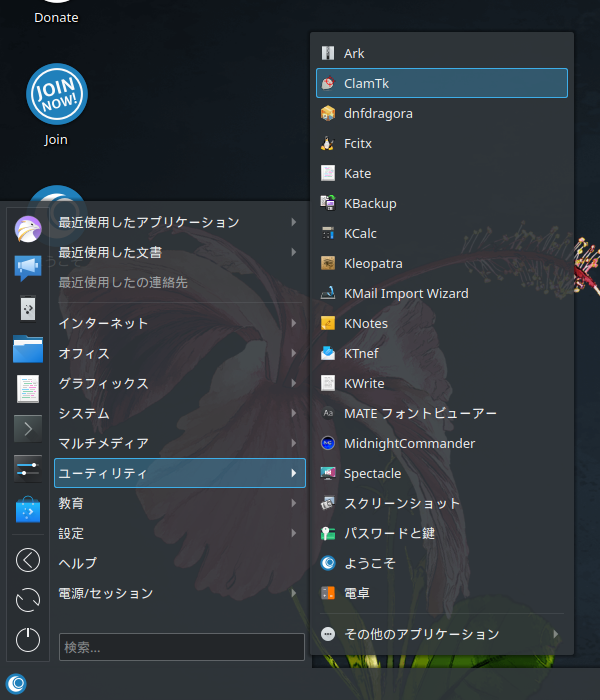Click the KMail Import Wizard label
This screenshot has height=700, width=600.
coord(406,293)
